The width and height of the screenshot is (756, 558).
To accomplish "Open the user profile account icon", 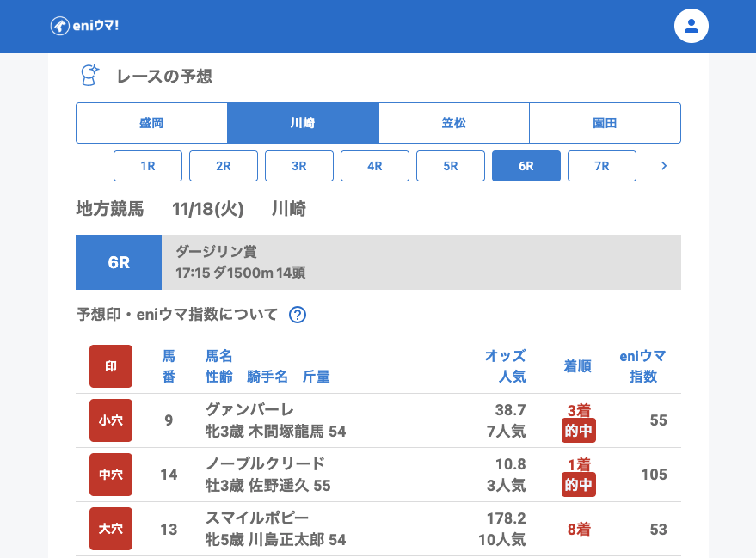I will coord(691,26).
